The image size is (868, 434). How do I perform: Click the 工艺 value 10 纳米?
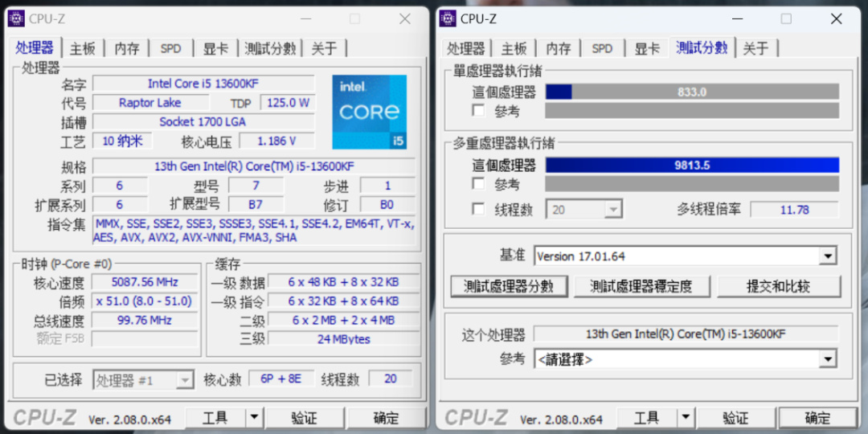(122, 141)
